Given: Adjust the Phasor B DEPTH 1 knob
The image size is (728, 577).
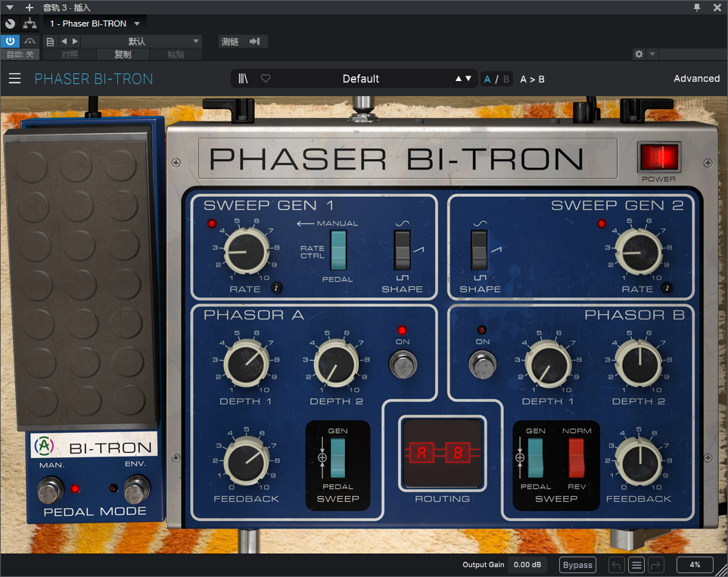Looking at the screenshot, I should pos(549,363).
